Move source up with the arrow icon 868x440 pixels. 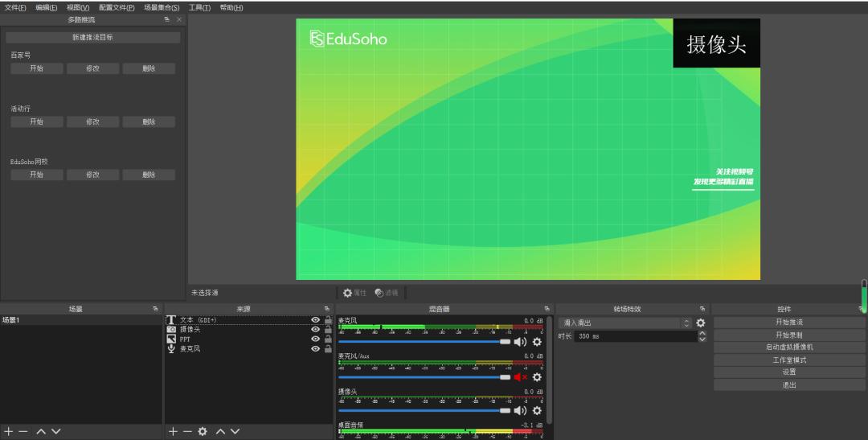click(x=220, y=432)
